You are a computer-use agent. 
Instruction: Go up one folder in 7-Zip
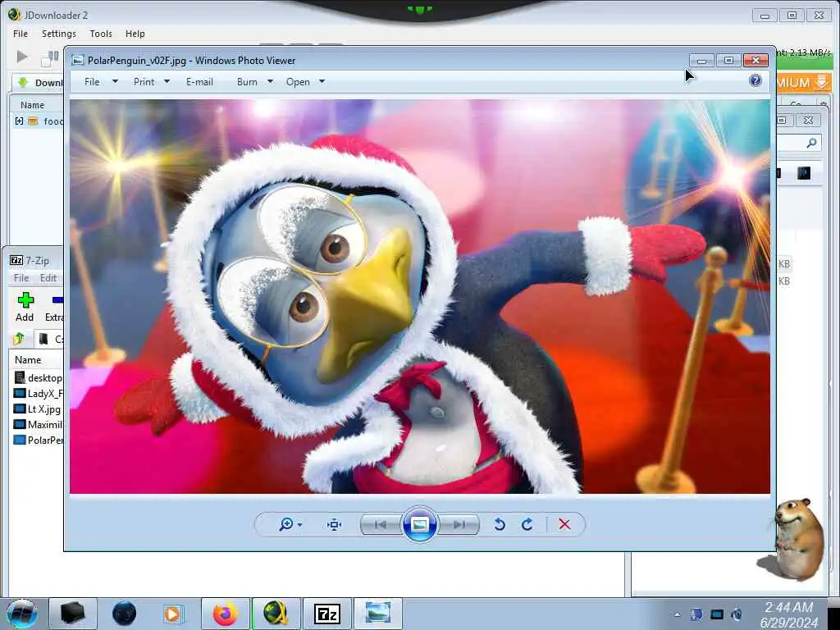20,339
